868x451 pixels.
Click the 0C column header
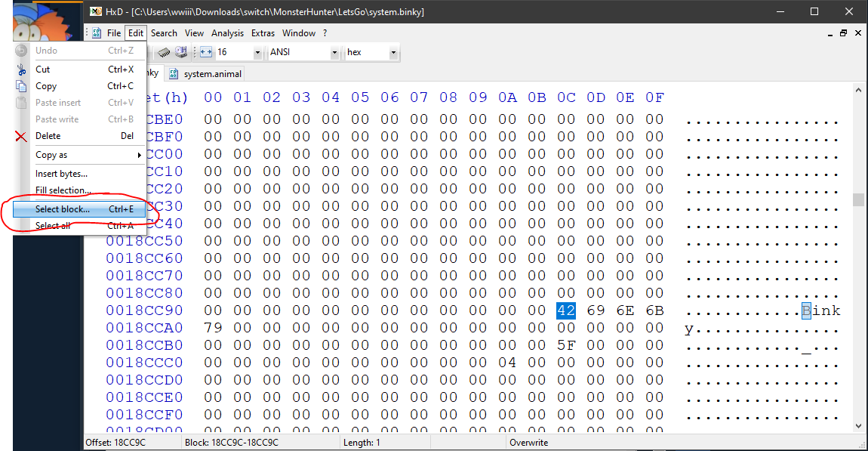coord(566,97)
